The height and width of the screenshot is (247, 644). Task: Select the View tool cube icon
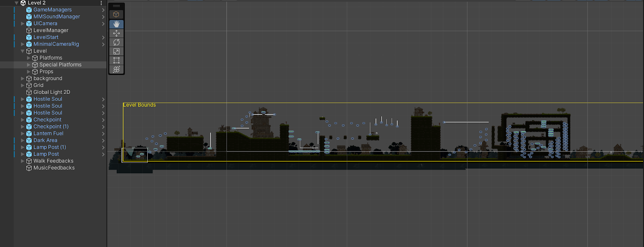point(116,15)
